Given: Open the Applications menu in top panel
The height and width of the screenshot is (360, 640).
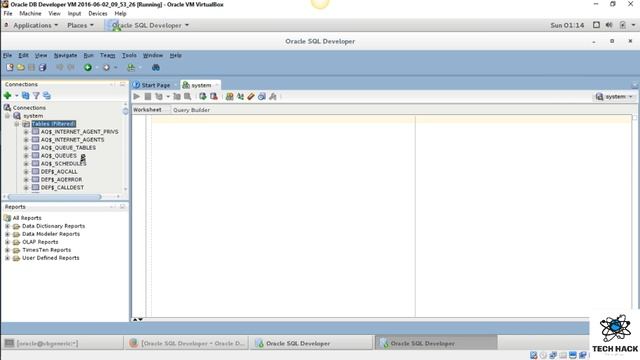Looking at the screenshot, I should (x=36, y=25).
